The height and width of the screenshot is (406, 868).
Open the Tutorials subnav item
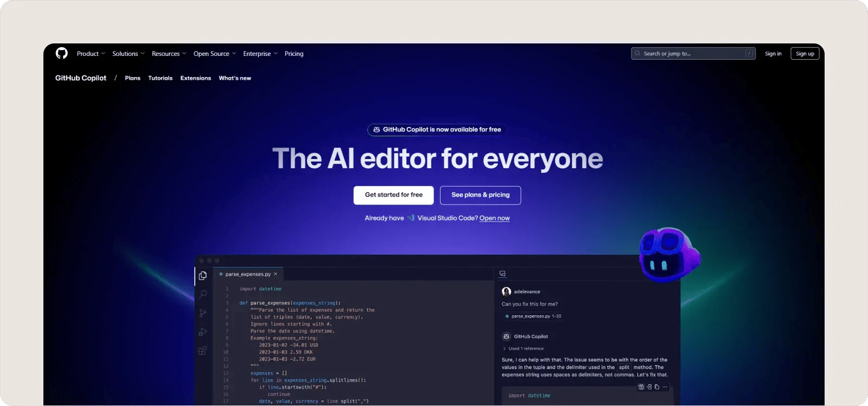[161, 78]
